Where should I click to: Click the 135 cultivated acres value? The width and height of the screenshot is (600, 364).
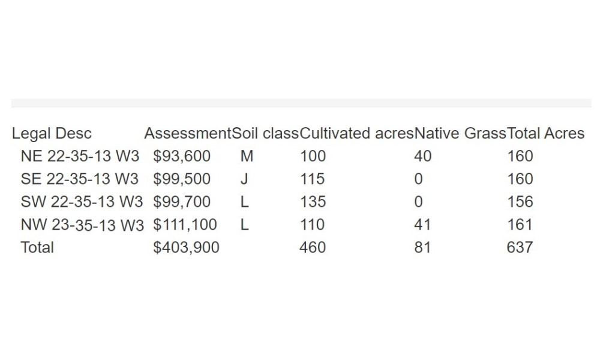point(313,202)
